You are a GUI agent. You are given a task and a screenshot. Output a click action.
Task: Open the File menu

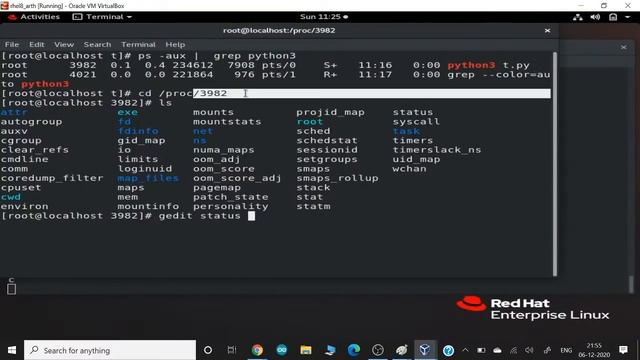pyautogui.click(x=12, y=44)
